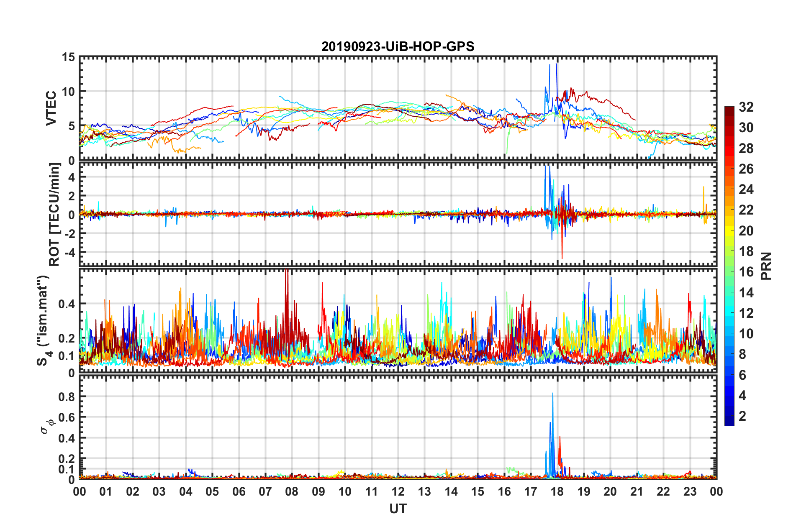
Task: Select UT axis tick label 18
Action: click(557, 491)
